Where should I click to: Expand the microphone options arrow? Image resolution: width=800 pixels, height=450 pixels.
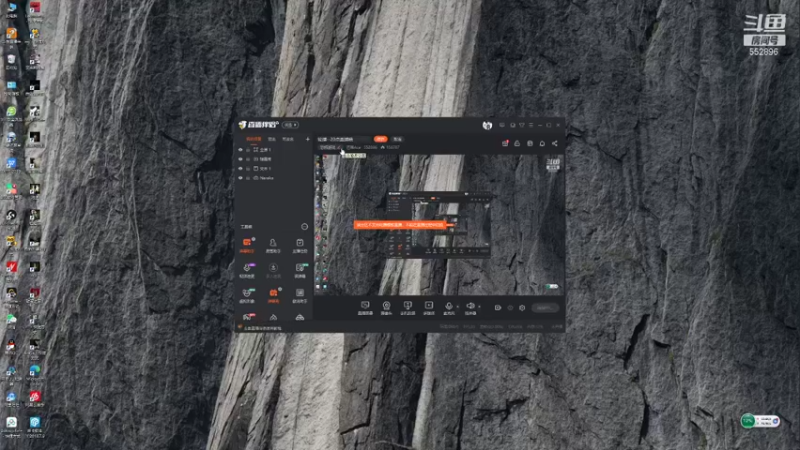click(x=457, y=307)
